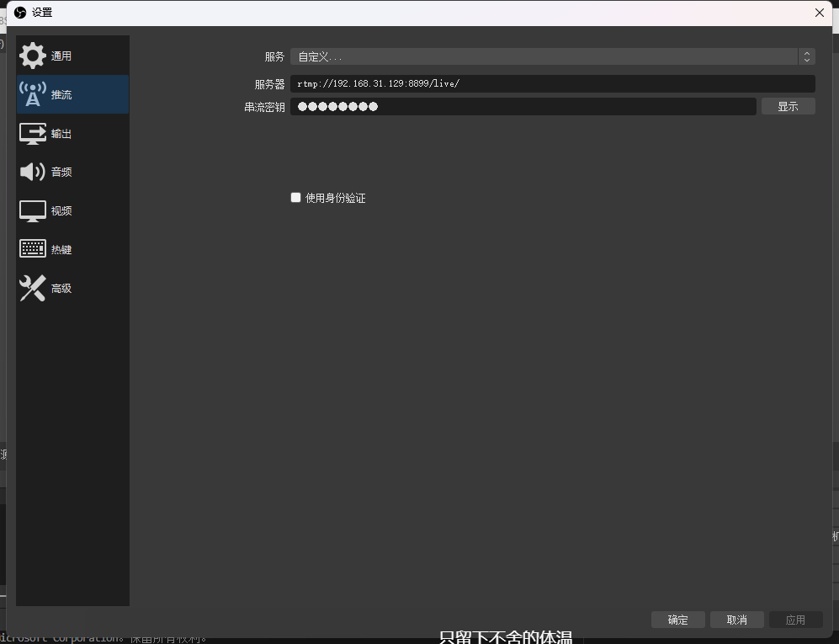This screenshot has height=644, width=839.
Task: Open Advanced settings via wrench-screwdriver icon
Action: pyautogui.click(x=33, y=288)
